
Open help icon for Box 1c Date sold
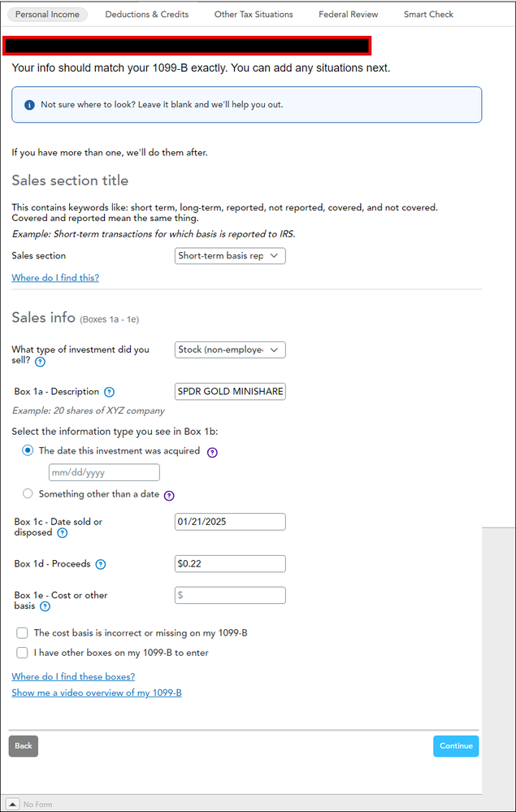coord(62,533)
